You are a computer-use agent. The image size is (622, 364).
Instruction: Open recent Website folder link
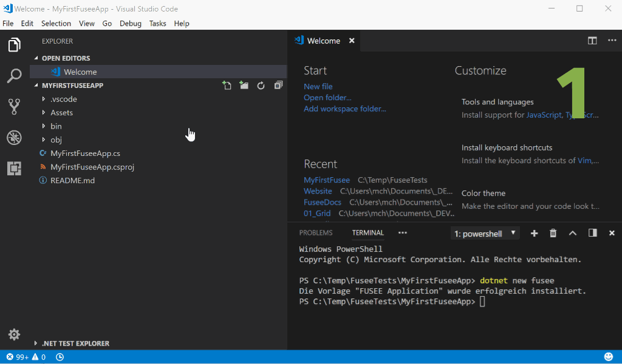[x=318, y=191]
